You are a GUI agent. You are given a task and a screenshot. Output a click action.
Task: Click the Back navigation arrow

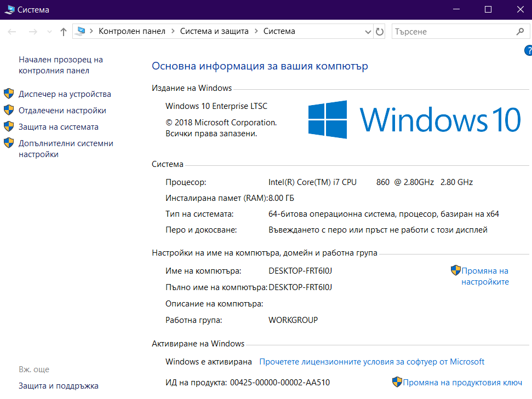pyautogui.click(x=12, y=32)
